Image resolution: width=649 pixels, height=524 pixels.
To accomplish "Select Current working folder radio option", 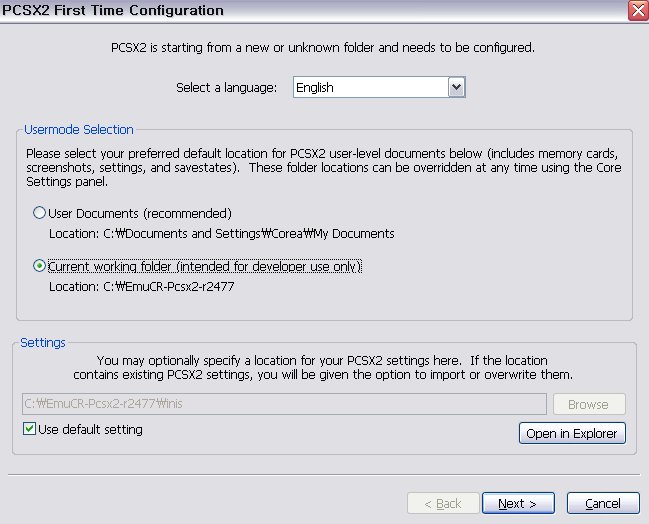I will click(40, 266).
